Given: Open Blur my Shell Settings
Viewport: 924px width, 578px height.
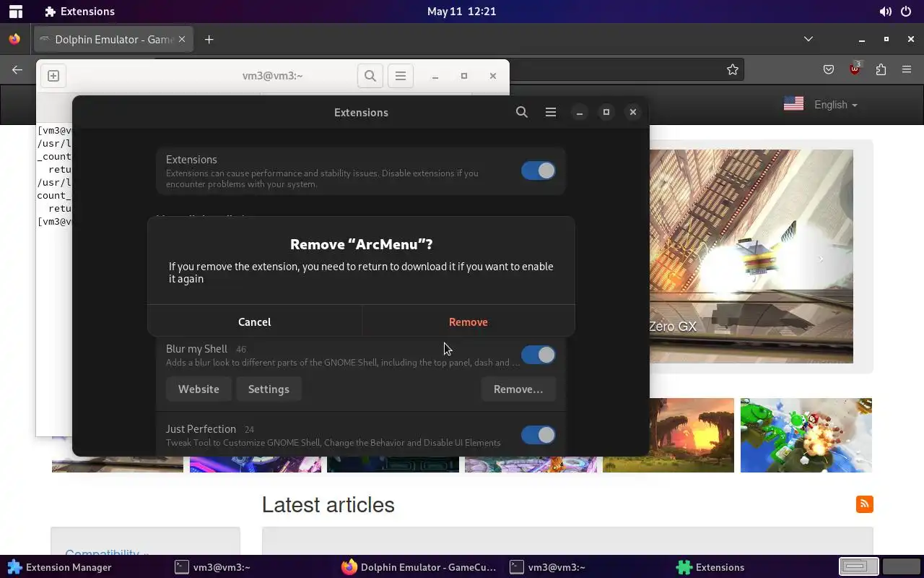Looking at the screenshot, I should (269, 389).
